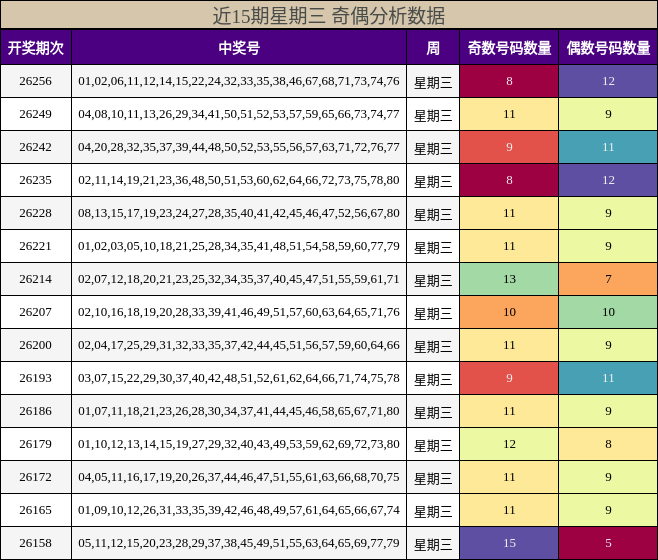Viewport: 658px width, 560px height.
Task: Click winning numbers of period 26214
Action: [239, 279]
